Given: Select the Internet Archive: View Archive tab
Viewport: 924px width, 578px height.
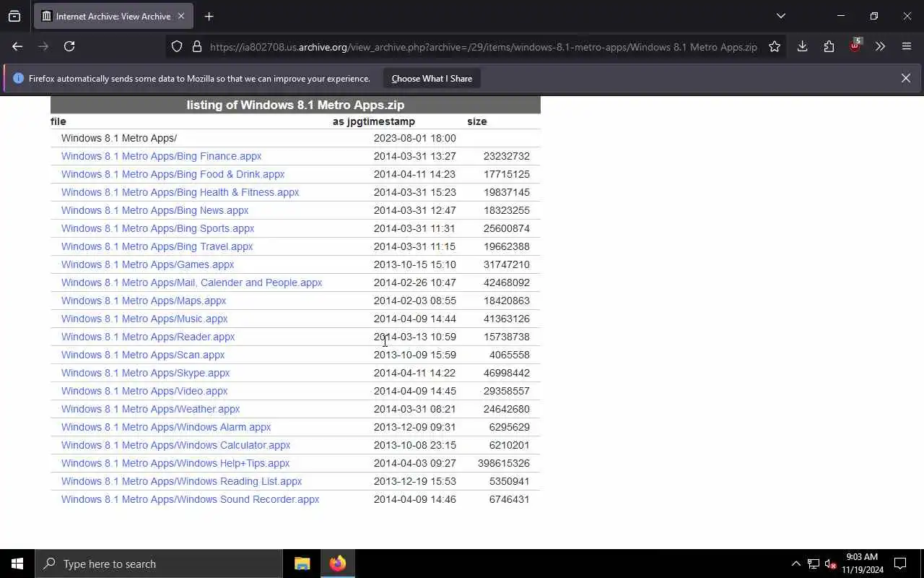Looking at the screenshot, I should coord(113,16).
